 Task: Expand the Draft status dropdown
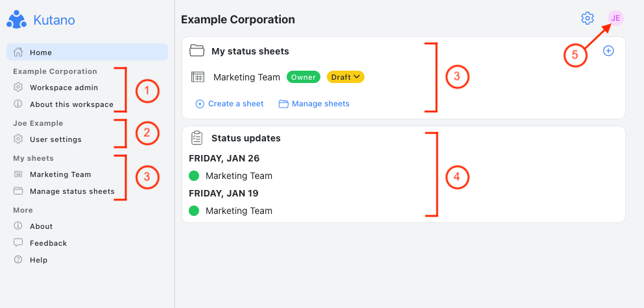346,77
